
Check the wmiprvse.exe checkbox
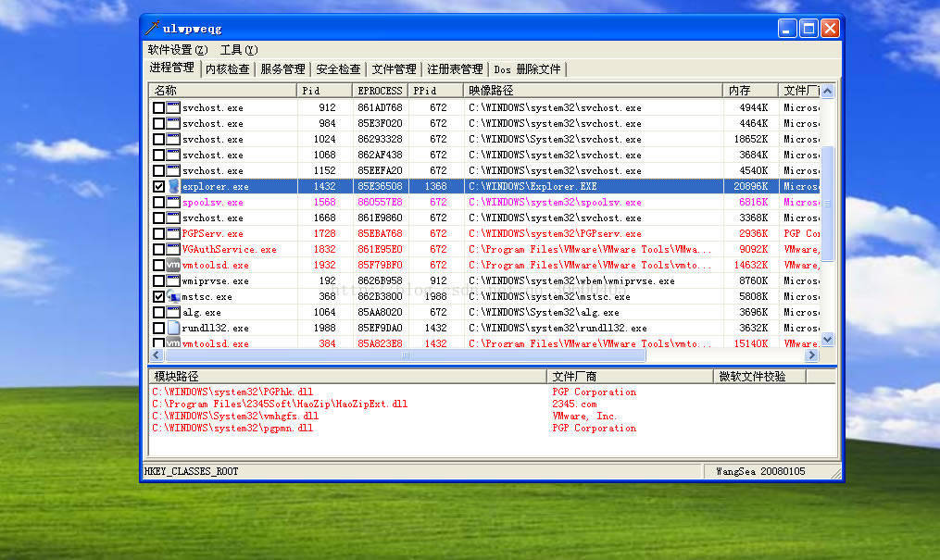[158, 280]
